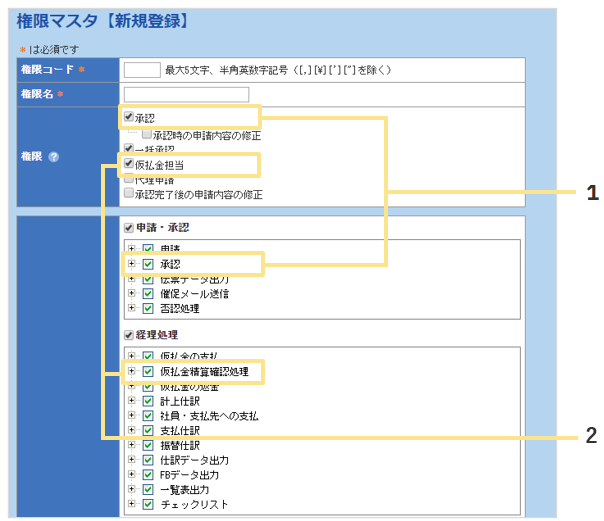Expand the 仮払金精算確認処理 tree node
Screen dimensions: 604x521
(131, 371)
